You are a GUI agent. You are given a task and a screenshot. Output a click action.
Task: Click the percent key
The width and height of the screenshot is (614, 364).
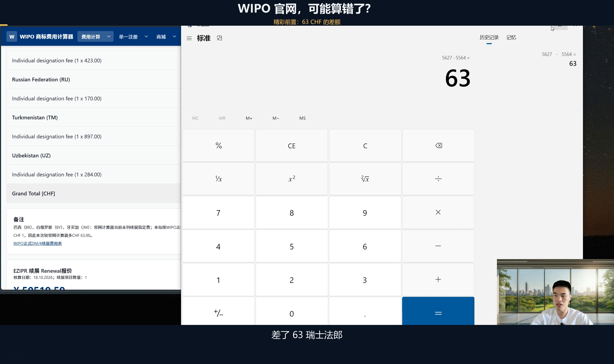pyautogui.click(x=219, y=146)
